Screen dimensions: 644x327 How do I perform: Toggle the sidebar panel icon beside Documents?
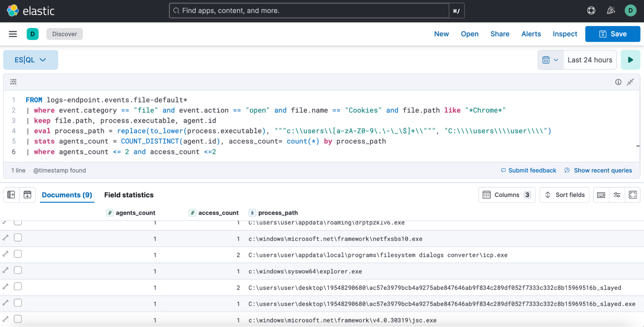[11, 195]
